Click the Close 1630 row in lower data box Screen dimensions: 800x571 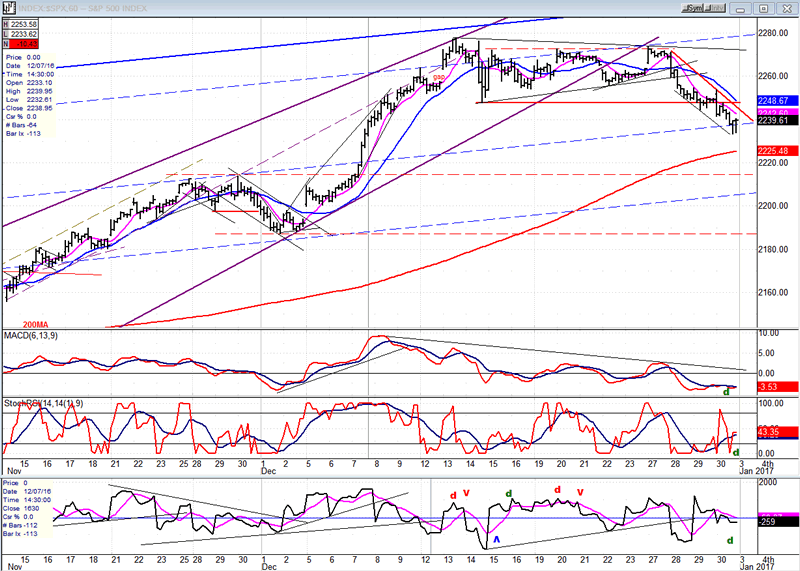tap(22, 508)
